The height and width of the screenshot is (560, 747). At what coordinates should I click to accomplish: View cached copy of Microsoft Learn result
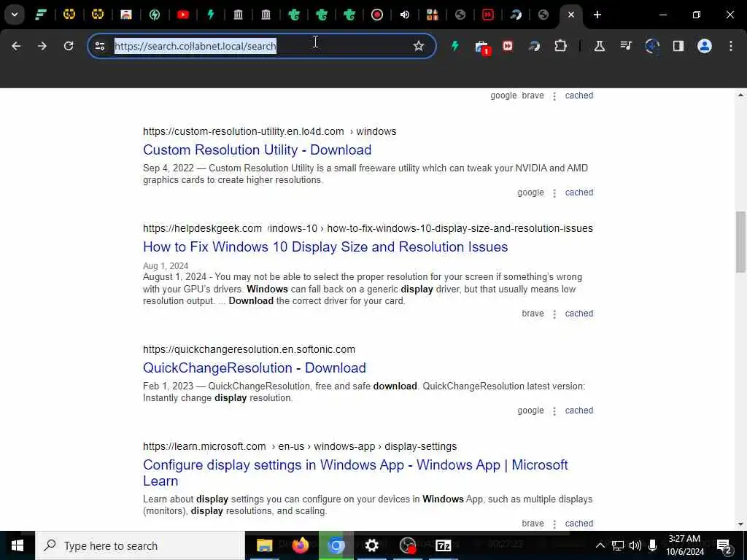coord(578,524)
